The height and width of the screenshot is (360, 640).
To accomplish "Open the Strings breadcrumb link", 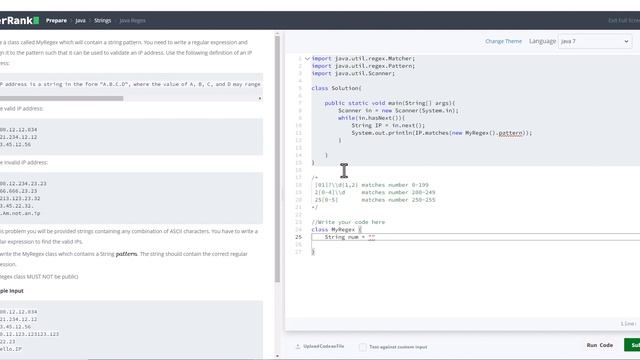I will click(x=102, y=20).
